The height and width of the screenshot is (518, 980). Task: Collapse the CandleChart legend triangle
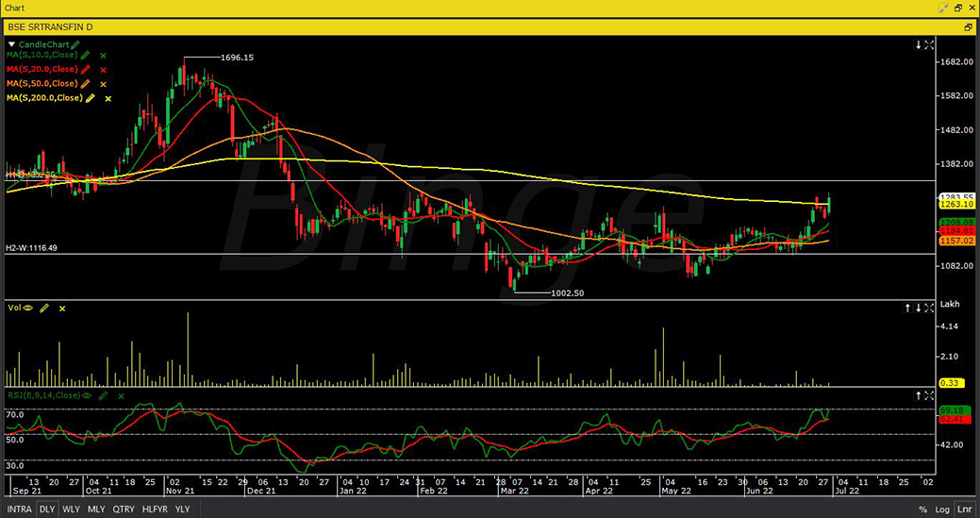[x=11, y=45]
